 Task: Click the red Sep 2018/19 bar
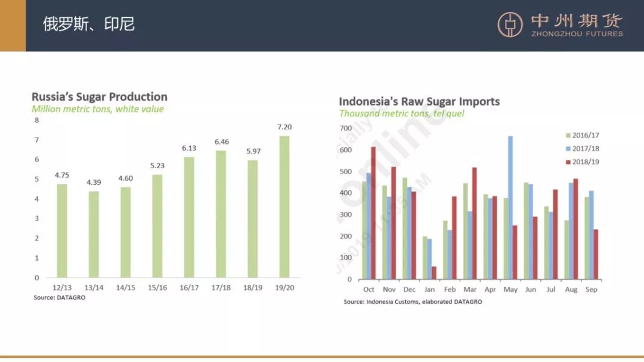596,254
